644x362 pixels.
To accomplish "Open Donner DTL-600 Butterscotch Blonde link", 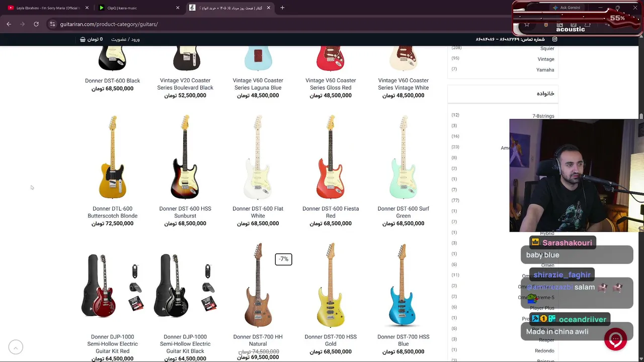I will point(113,212).
